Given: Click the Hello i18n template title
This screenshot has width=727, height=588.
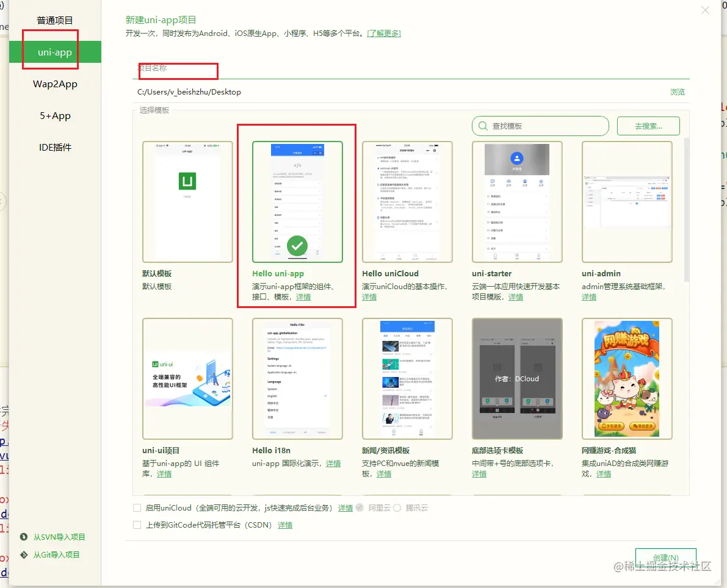Looking at the screenshot, I should click(271, 450).
